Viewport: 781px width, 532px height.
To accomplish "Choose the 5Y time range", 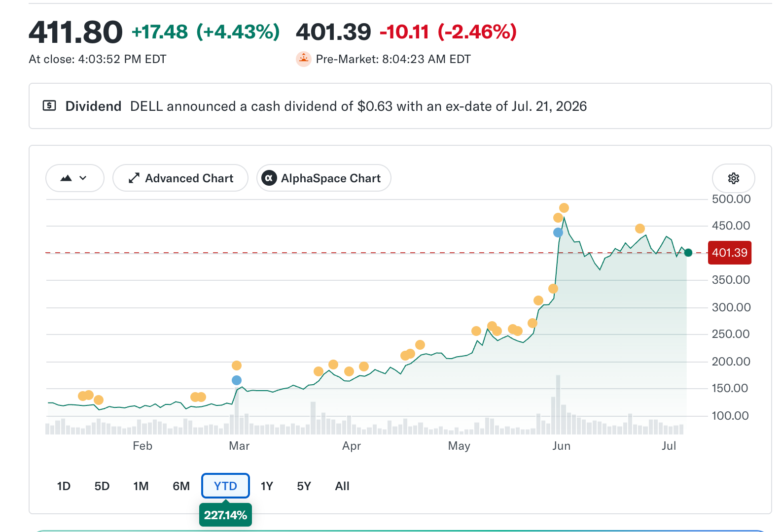I will [x=304, y=486].
